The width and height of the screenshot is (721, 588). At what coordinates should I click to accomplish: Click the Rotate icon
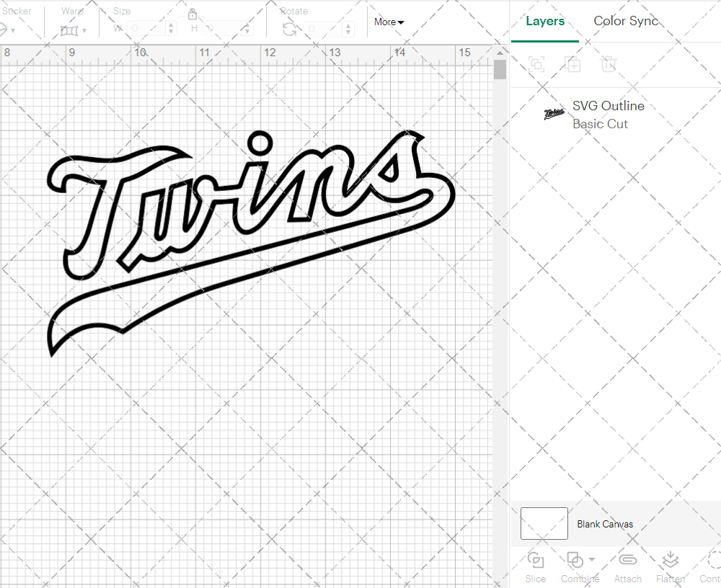click(289, 30)
